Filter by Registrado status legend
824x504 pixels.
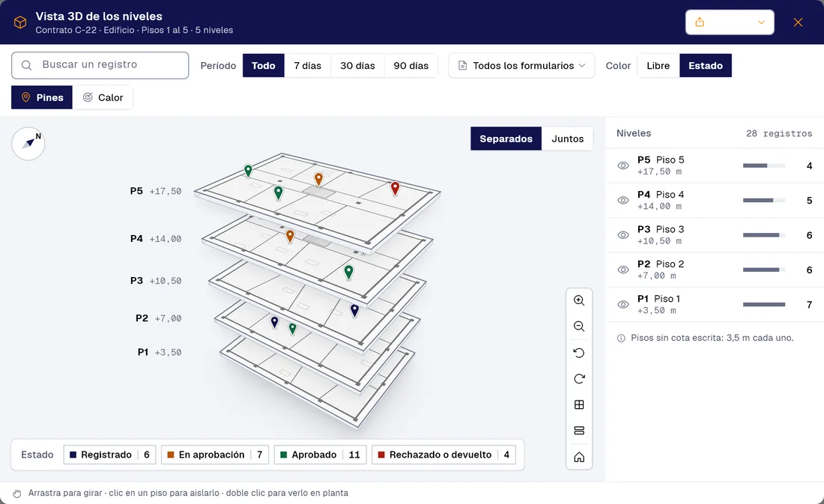click(110, 455)
